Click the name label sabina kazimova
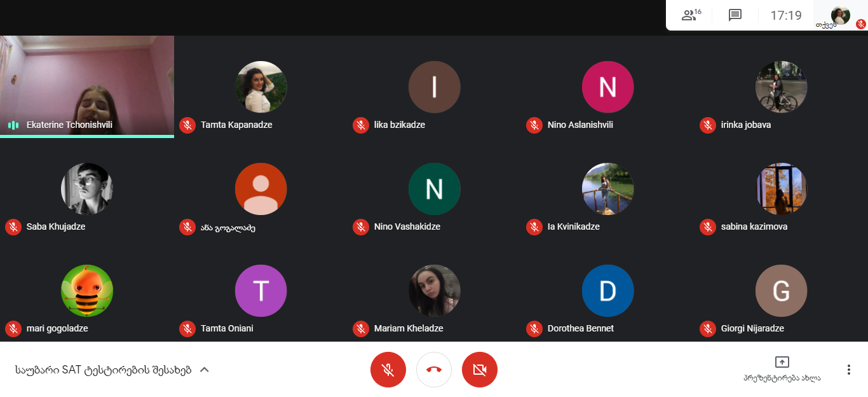The width and height of the screenshot is (868, 397). (754, 226)
